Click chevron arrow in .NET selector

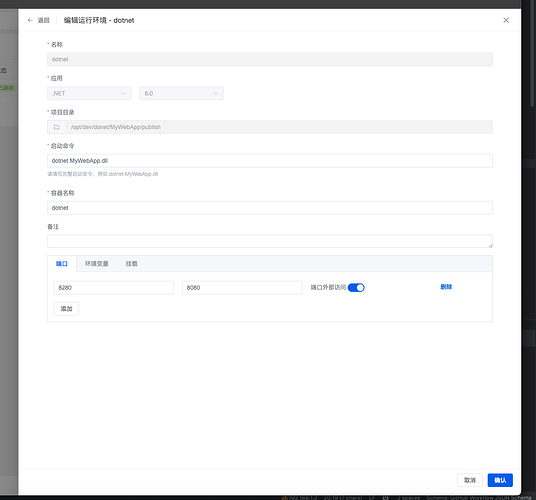(x=123, y=93)
